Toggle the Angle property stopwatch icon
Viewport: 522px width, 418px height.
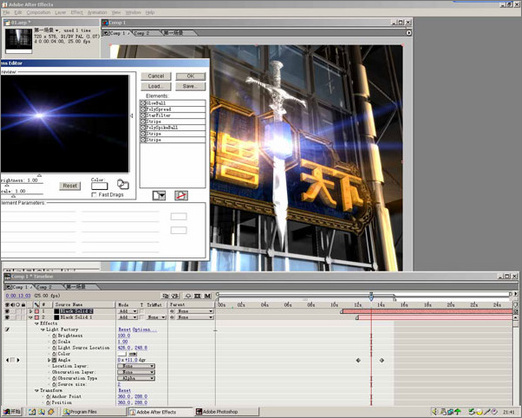[54, 360]
